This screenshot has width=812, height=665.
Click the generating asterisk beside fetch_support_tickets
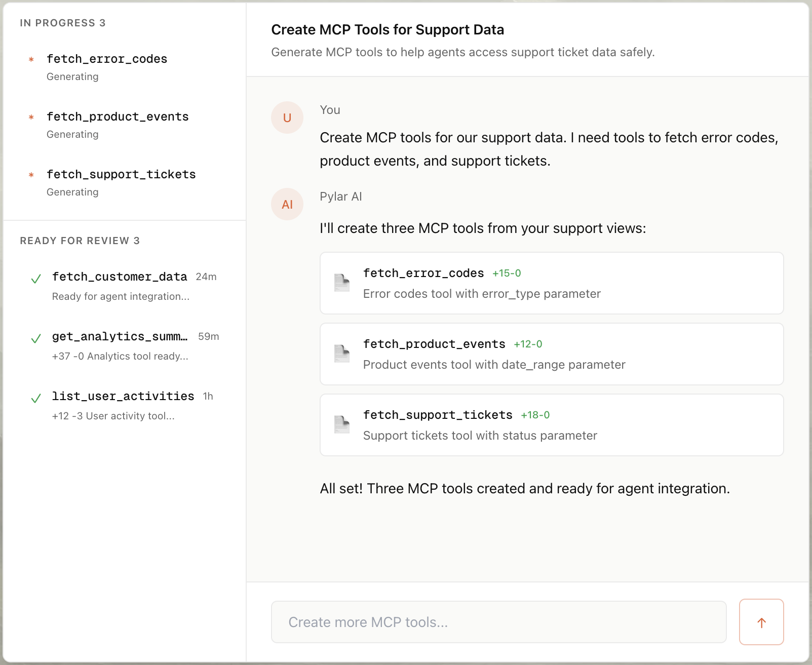coord(32,175)
